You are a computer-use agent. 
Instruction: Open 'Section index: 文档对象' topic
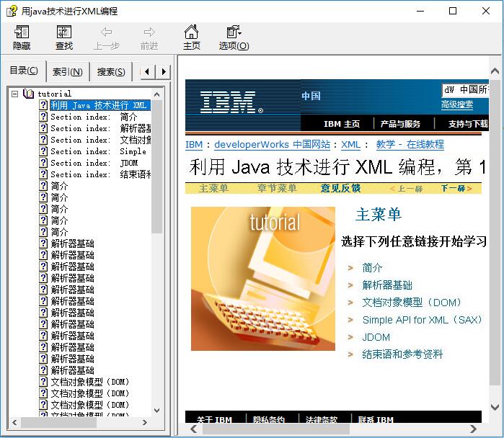pos(101,140)
